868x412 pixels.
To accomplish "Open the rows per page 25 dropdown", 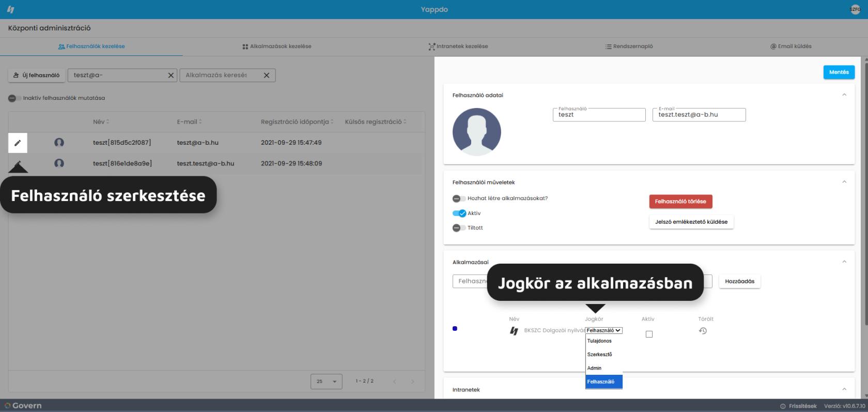I will pos(327,382).
